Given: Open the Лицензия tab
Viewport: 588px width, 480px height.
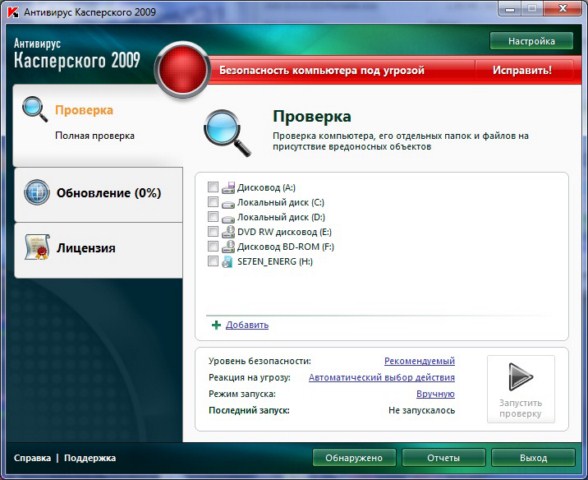Looking at the screenshot, I should [98, 250].
